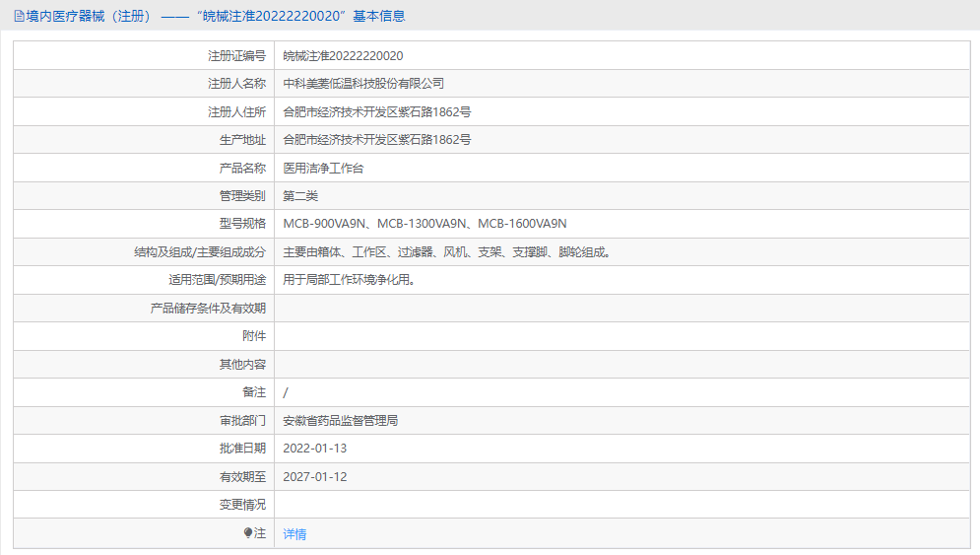Click the 备注 label
This screenshot has width=980, height=555.
click(x=254, y=392)
